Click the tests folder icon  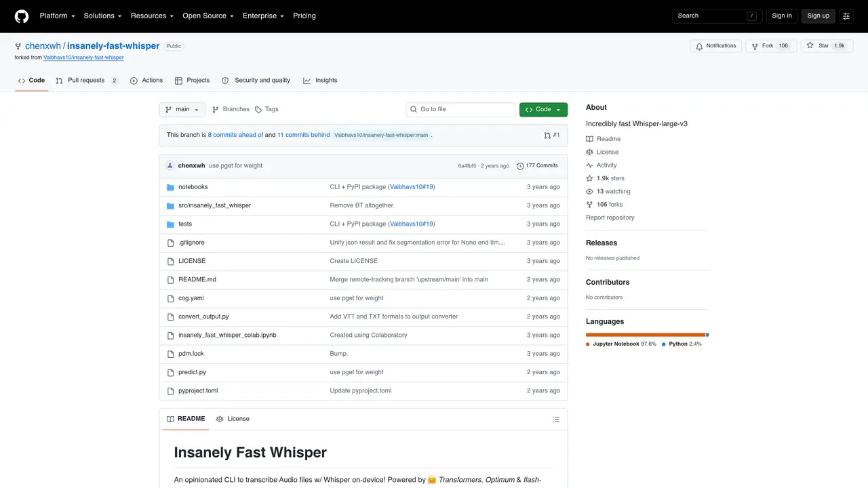[171, 224]
